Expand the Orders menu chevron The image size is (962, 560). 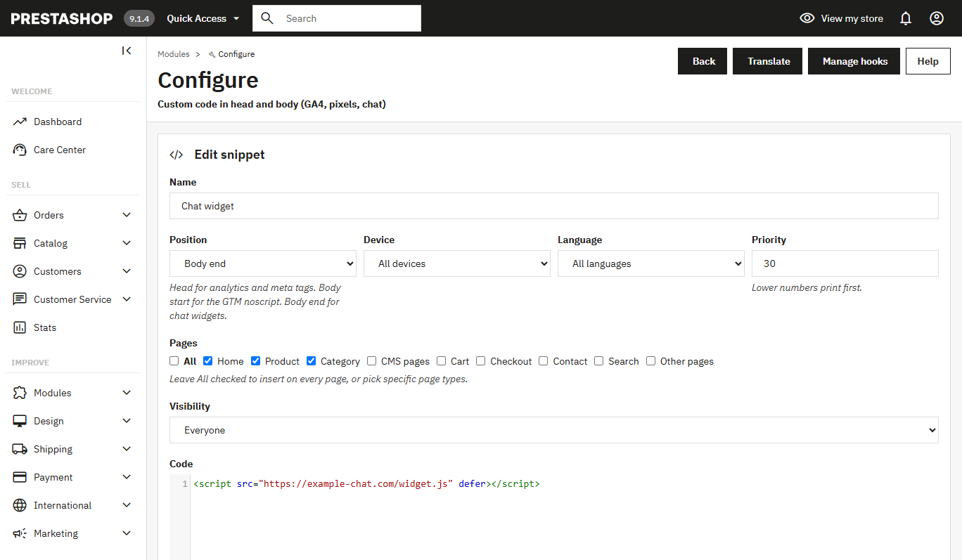click(127, 215)
